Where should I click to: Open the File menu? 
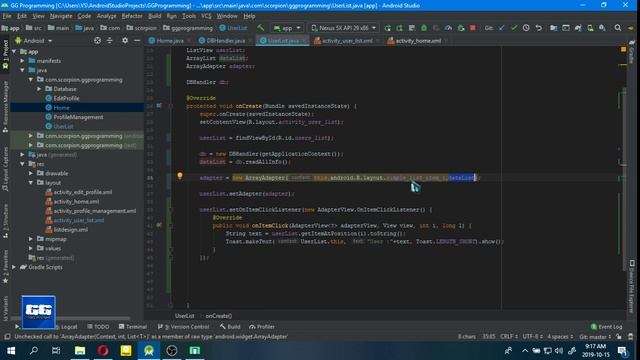coord(7,16)
